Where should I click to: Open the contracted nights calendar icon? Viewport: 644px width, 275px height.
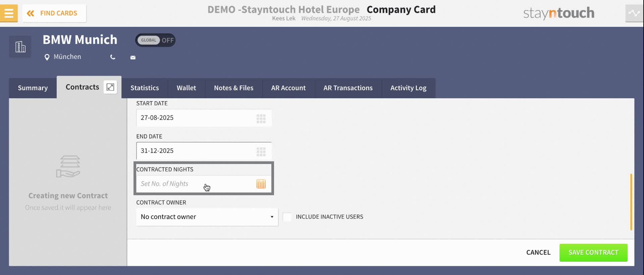(261, 184)
